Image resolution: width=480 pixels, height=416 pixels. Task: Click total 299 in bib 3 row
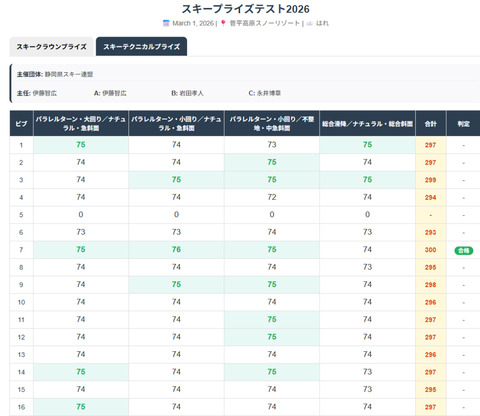click(x=431, y=180)
